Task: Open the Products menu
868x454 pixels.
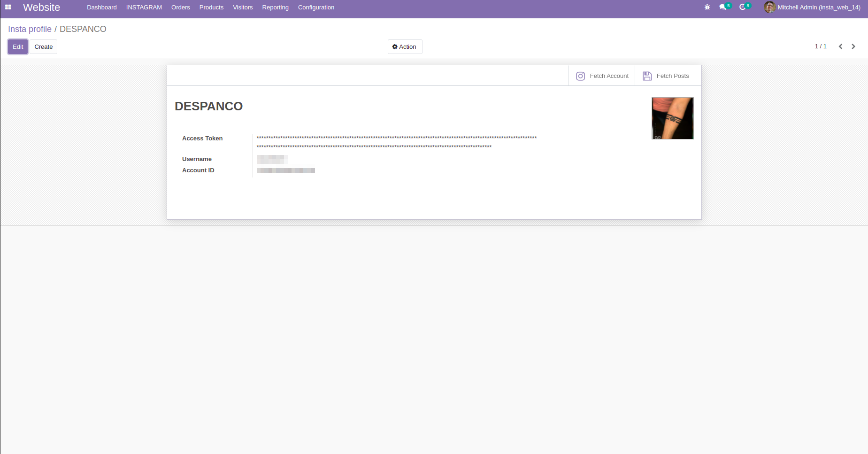Action: 211,8
